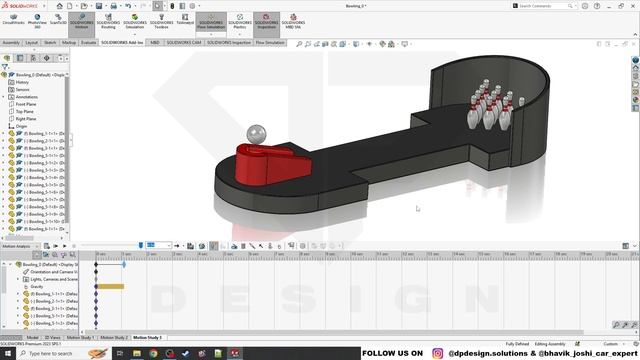Click Calculate motion study icon
Image resolution: width=640 pixels, height=360 pixels.
click(x=47, y=246)
